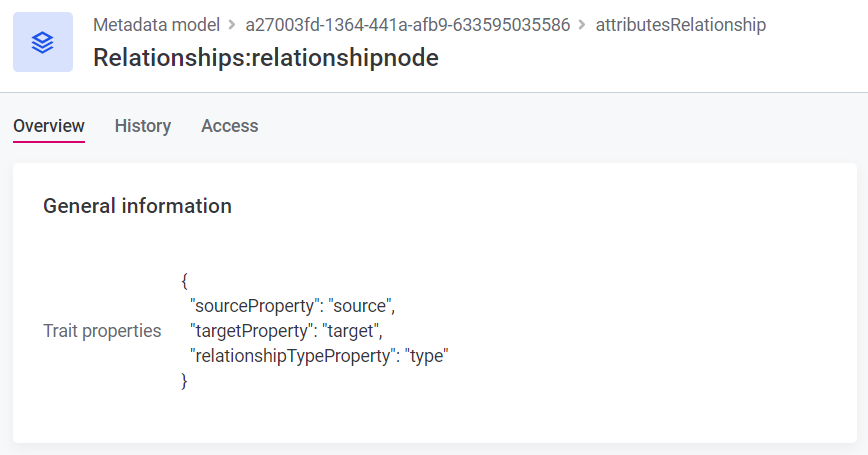Select the Trait properties label
Screen dimensions: 868x455
click(x=102, y=330)
